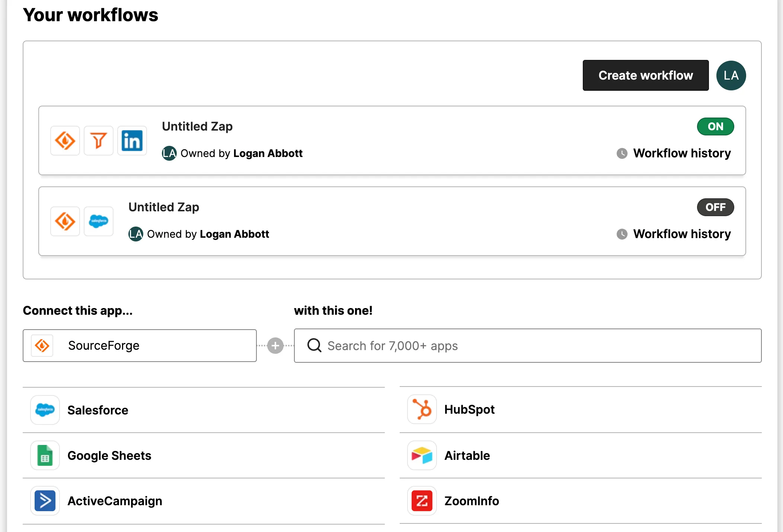Click Logan Abbott name in first zap
This screenshot has height=532, width=783.
click(x=268, y=153)
